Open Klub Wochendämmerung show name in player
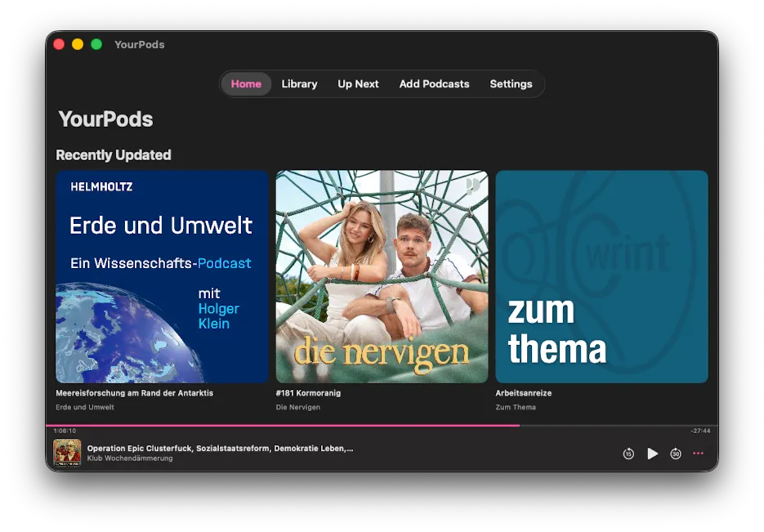 (x=130, y=458)
